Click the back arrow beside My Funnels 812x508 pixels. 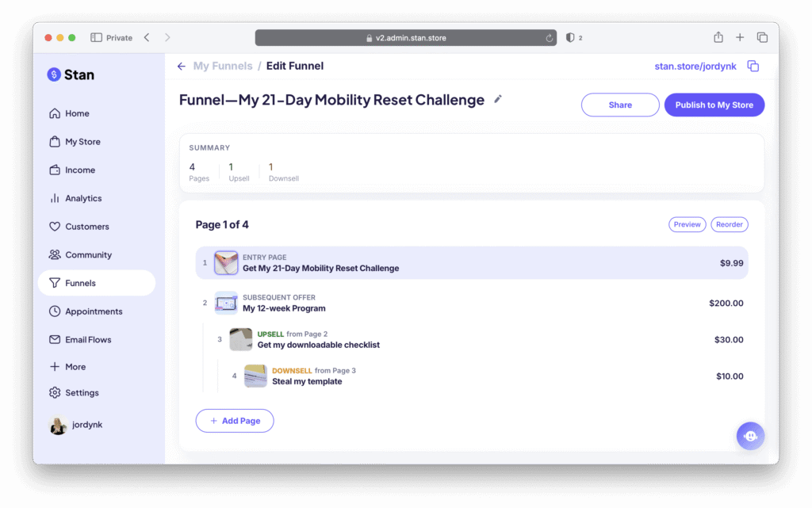pyautogui.click(x=182, y=67)
